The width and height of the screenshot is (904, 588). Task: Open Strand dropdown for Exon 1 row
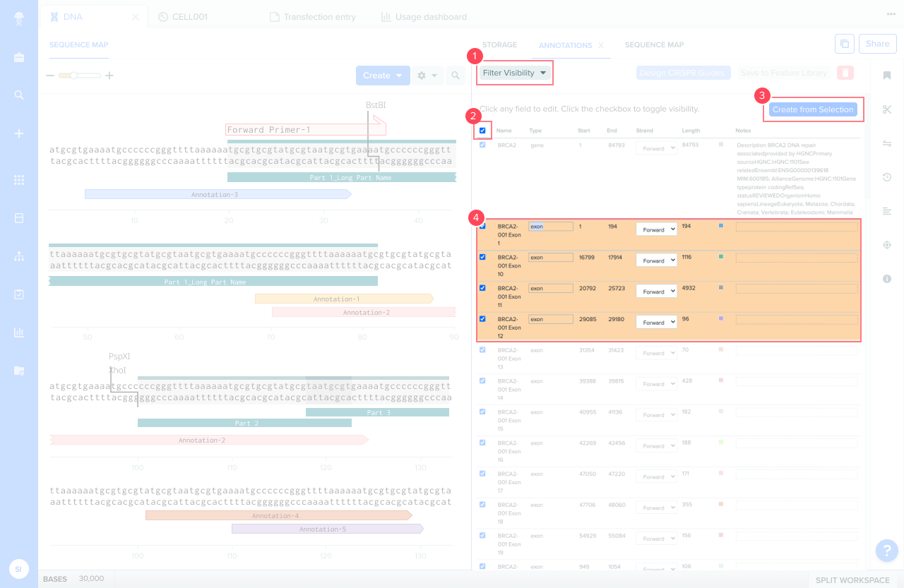pyautogui.click(x=656, y=229)
